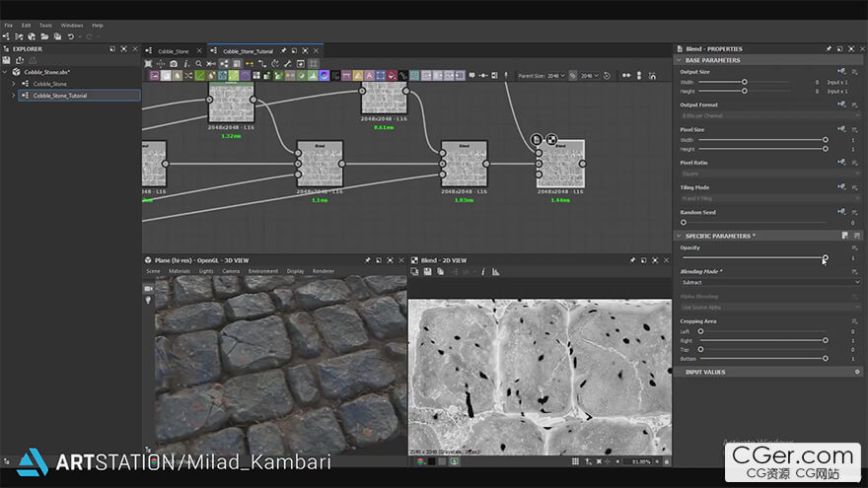Toggle Output Size inheritance method button
Image resolution: width=868 pixels, height=488 pixels.
pyautogui.click(x=841, y=71)
